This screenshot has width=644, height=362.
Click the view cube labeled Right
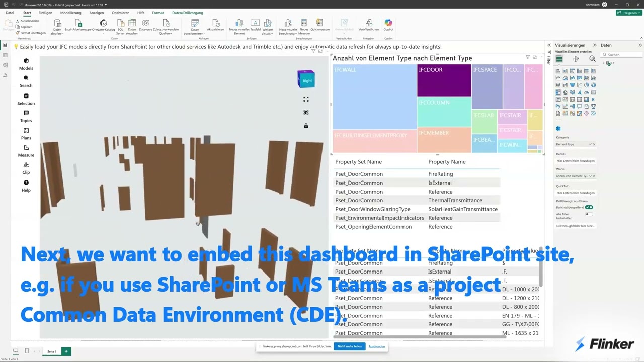click(x=306, y=79)
